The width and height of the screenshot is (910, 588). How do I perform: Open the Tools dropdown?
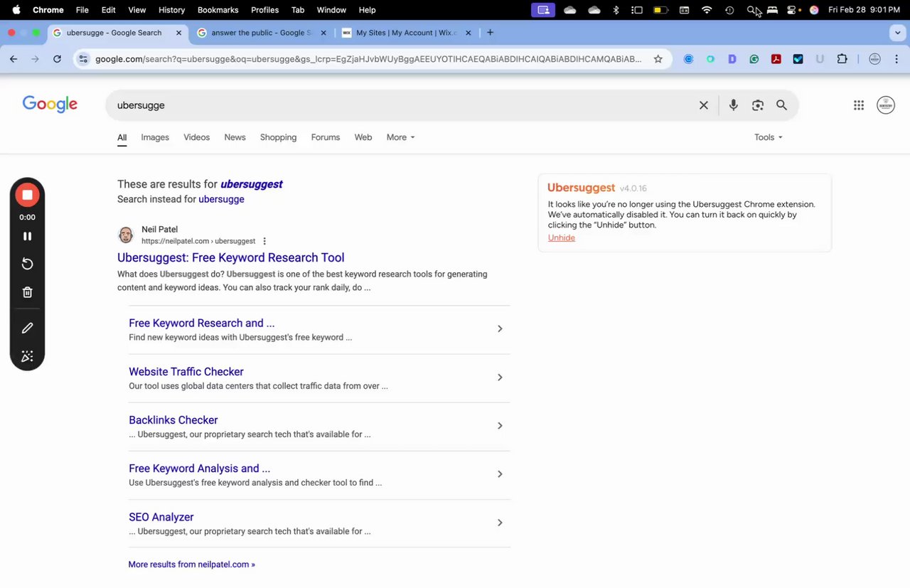[x=769, y=137]
